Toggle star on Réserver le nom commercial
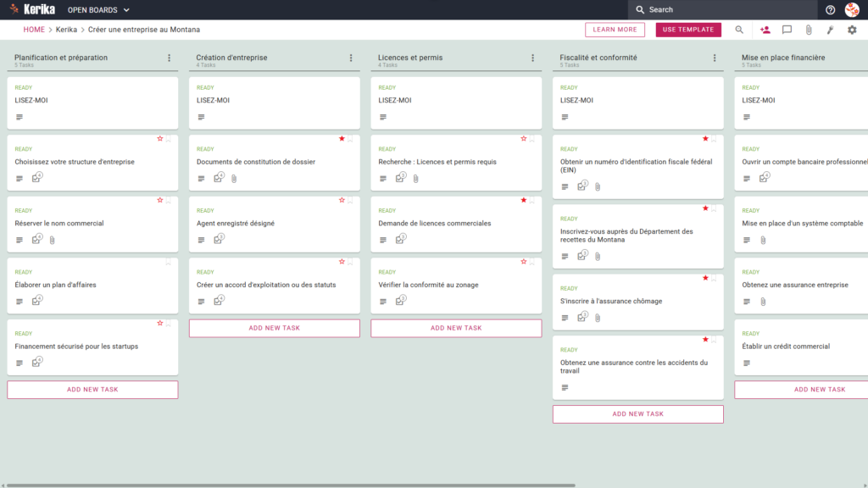868x488 pixels. click(160, 200)
